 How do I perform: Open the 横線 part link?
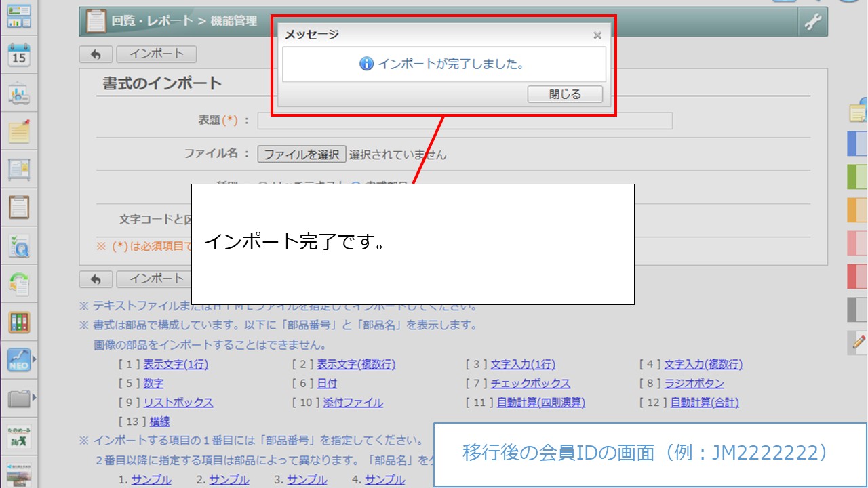tap(159, 422)
